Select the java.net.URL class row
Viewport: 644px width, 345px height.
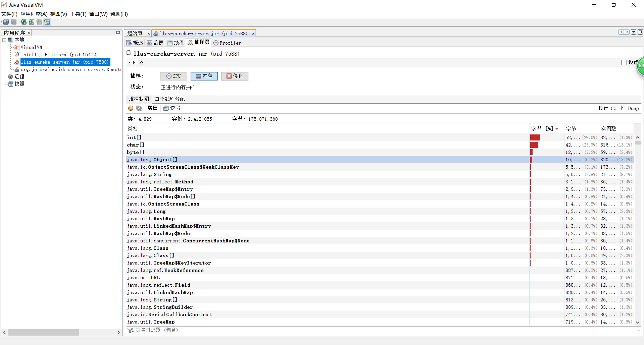tap(380, 278)
